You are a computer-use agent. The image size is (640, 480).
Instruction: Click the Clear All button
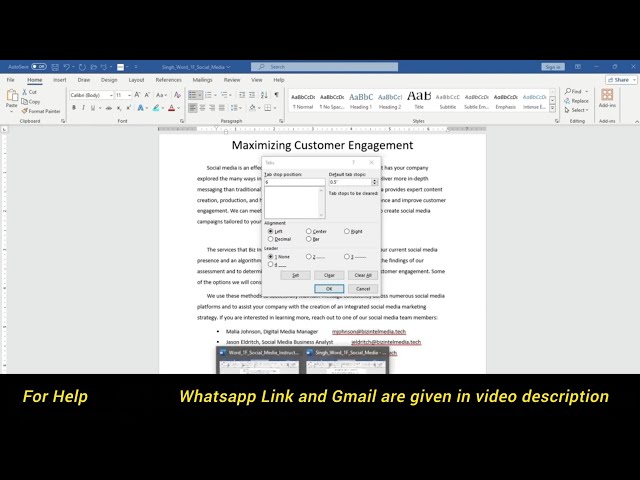[x=363, y=275]
